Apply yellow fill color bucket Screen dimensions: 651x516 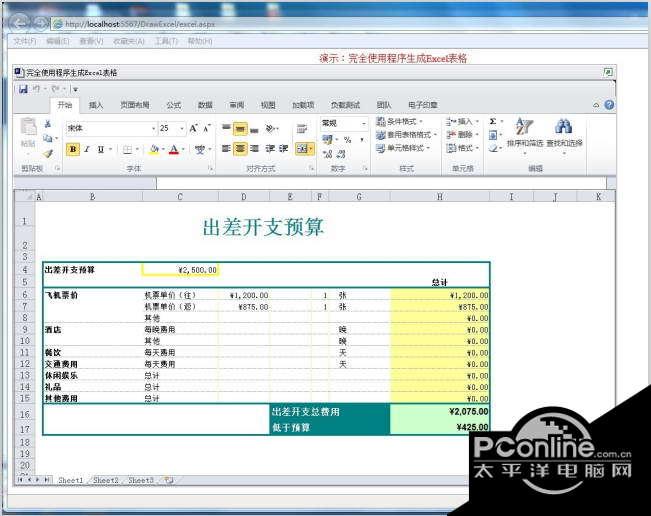(154, 149)
